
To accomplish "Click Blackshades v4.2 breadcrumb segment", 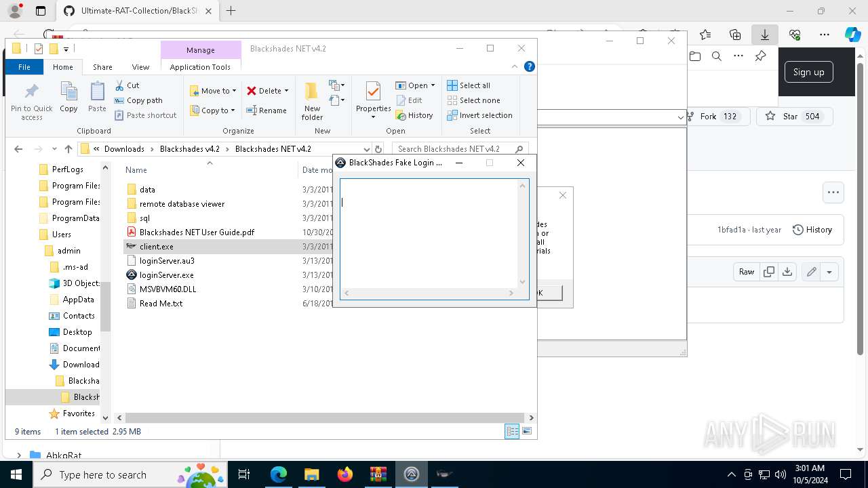I will [190, 149].
